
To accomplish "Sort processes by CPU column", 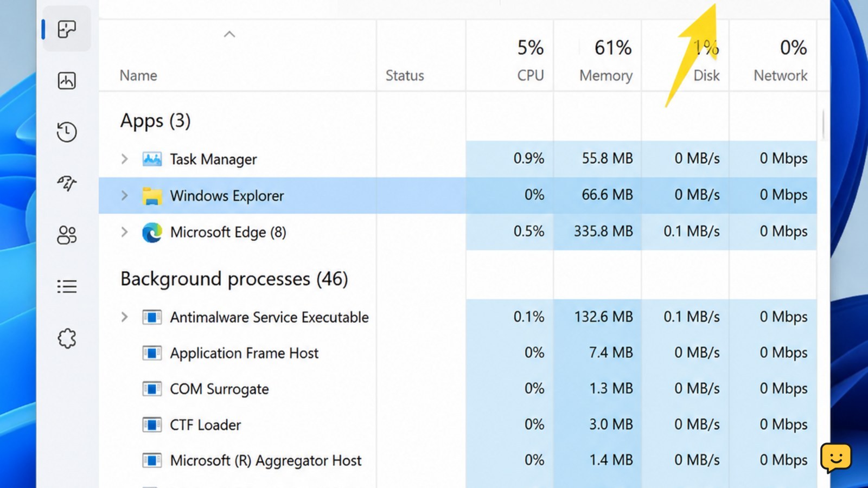I will coord(530,75).
